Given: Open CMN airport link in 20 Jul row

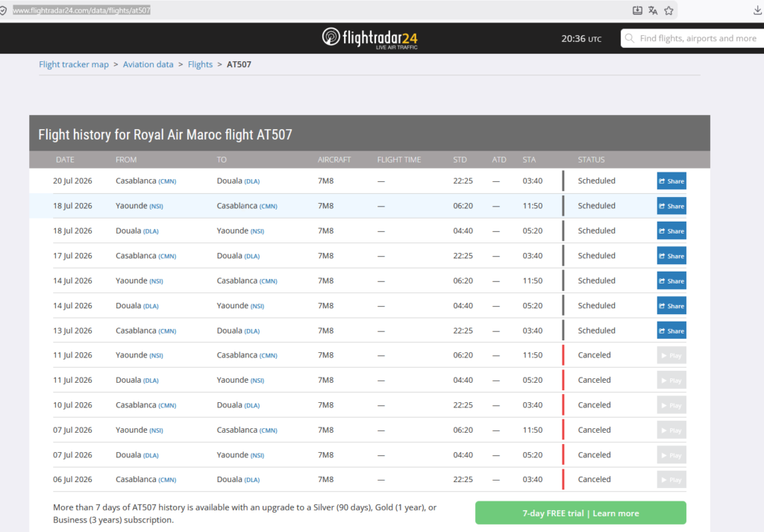Looking at the screenshot, I should coord(167,181).
